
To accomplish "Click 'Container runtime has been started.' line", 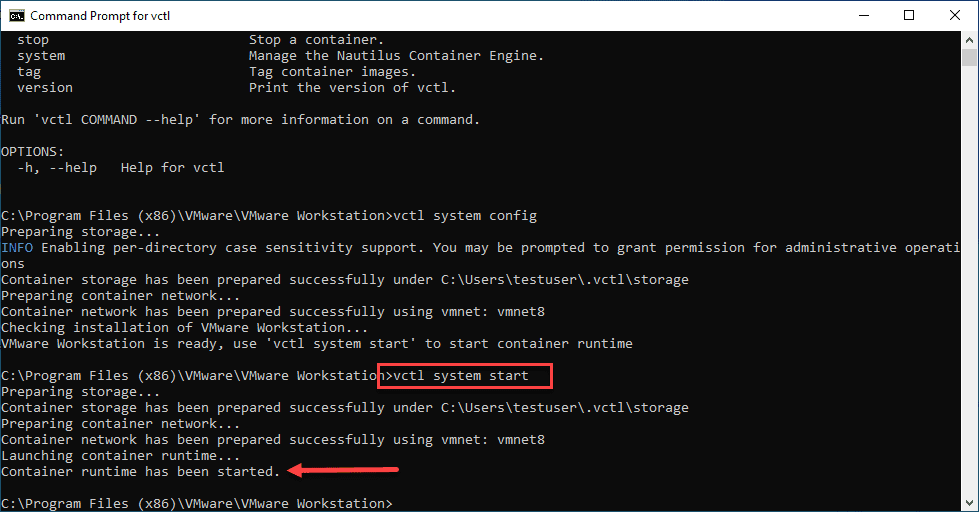I will coord(141,471).
